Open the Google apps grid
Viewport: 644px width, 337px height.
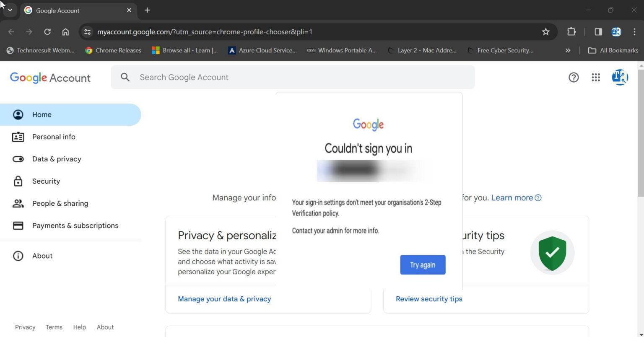596,77
